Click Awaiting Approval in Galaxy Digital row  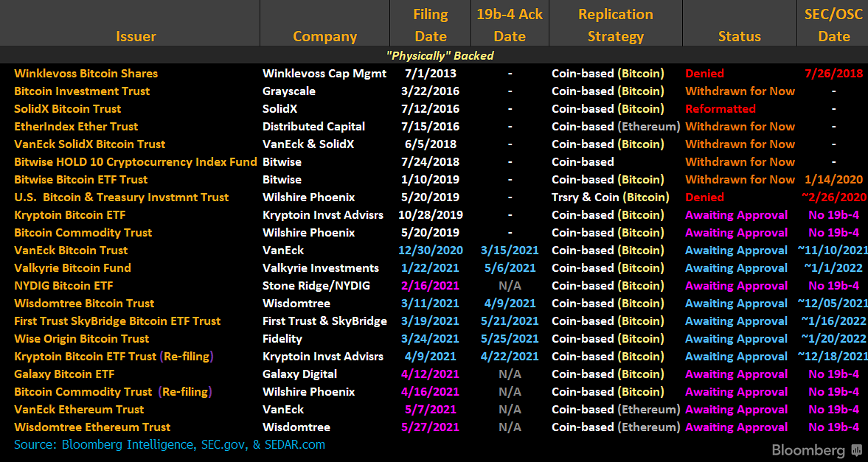coord(736,374)
